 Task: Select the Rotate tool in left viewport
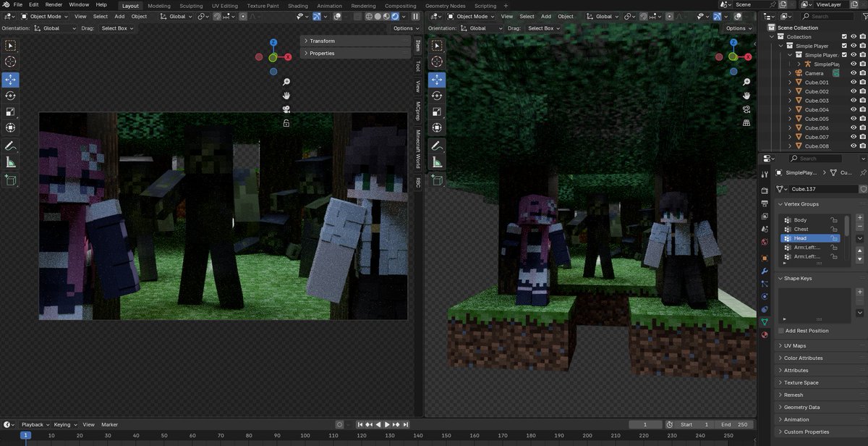(11, 96)
